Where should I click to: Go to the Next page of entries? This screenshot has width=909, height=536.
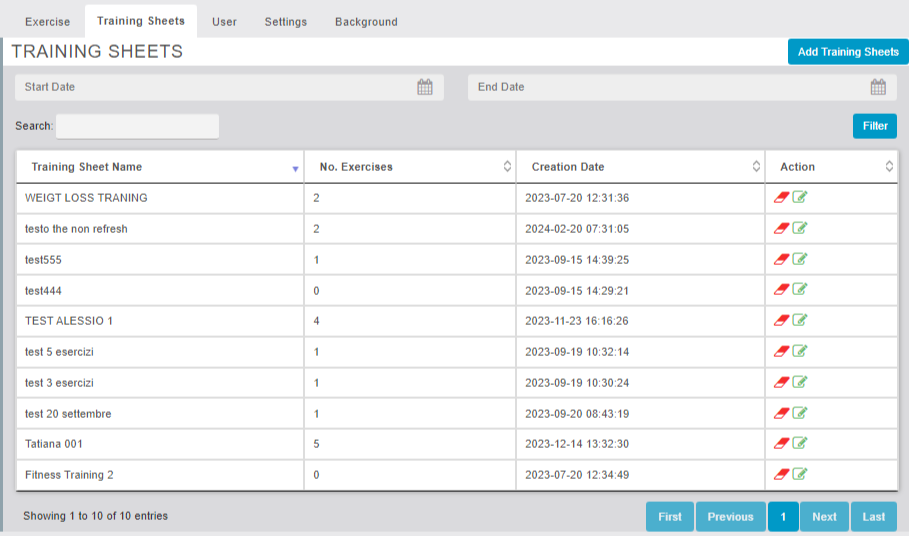(x=824, y=517)
